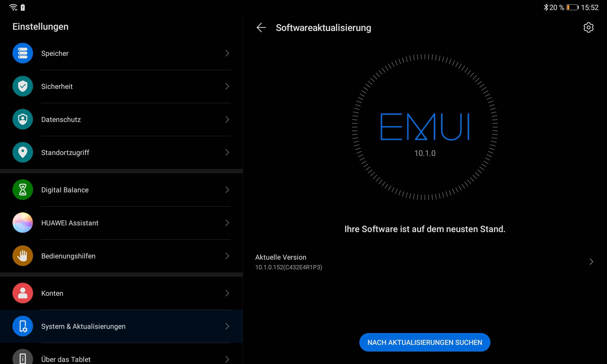Tap the Standortzugriff location pin icon

[23, 153]
